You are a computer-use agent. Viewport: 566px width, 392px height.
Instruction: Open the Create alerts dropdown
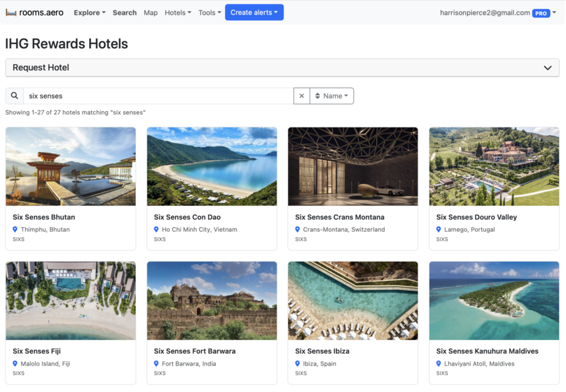[x=254, y=13]
